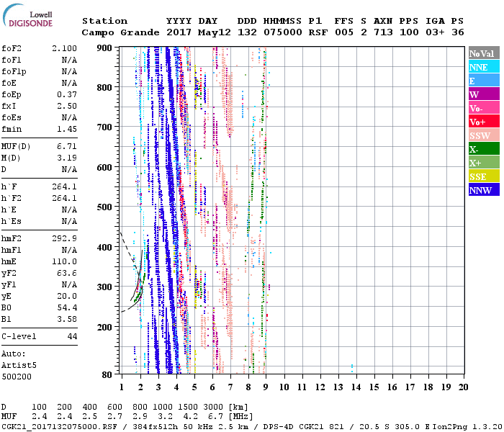Click the M(D) value 3.19

[x=67, y=158]
